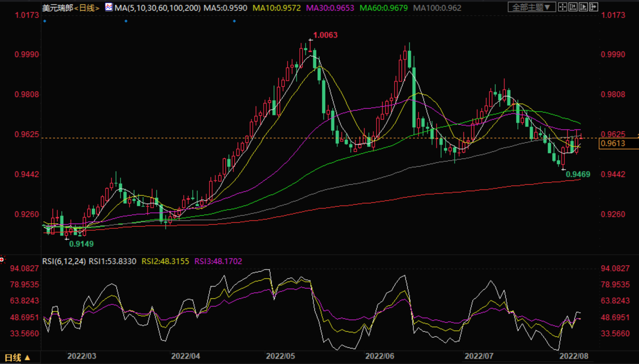
Task: Click the 1.0063 high price marker
Action: [325, 35]
